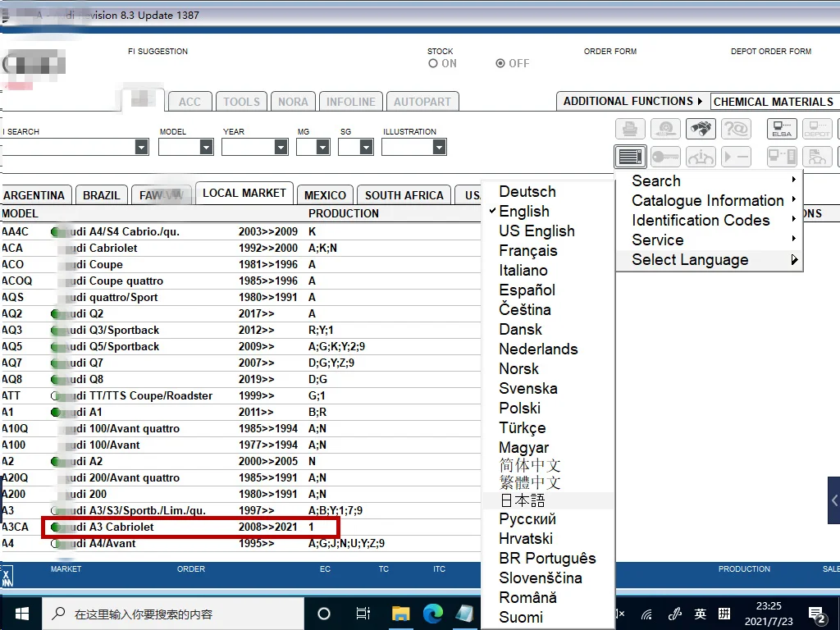Image resolution: width=840 pixels, height=630 pixels.
Task: Expand the YEAR dropdown list
Action: pyautogui.click(x=281, y=147)
